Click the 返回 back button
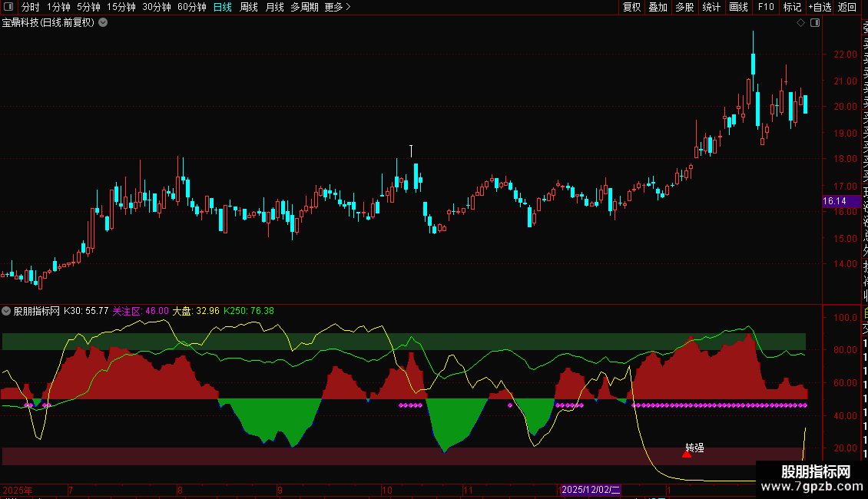 [x=847, y=7]
